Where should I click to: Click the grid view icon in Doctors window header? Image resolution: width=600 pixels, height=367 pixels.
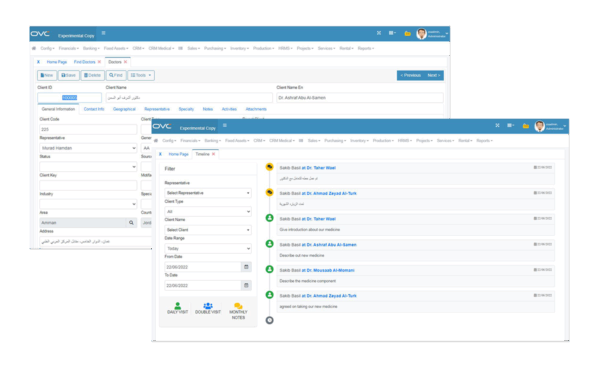pos(392,33)
